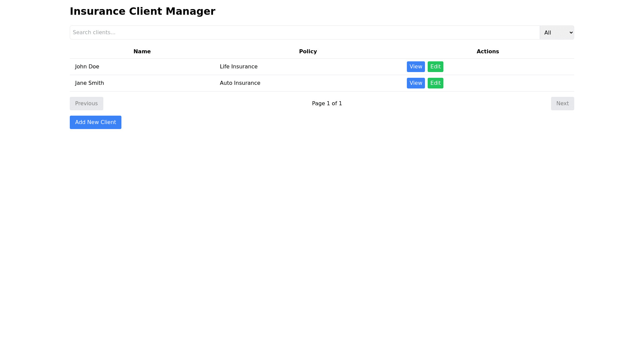Image resolution: width=644 pixels, height=362 pixels.
Task: Click the Policy column header
Action: point(308,51)
